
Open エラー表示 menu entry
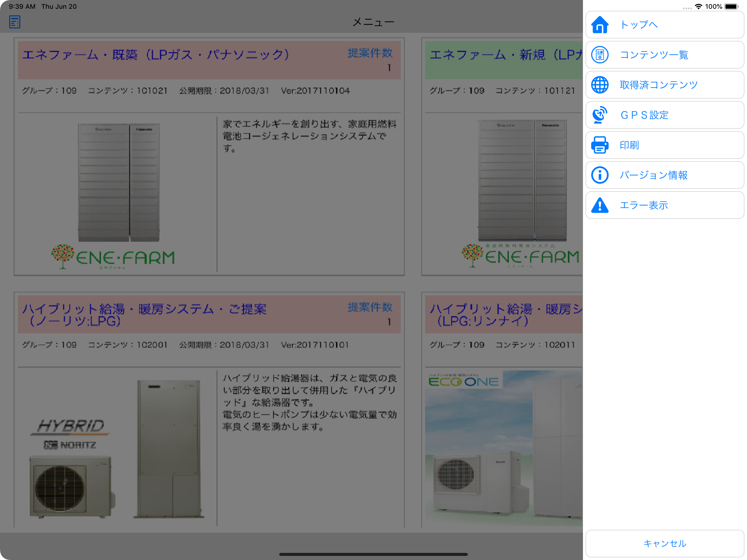(x=665, y=205)
